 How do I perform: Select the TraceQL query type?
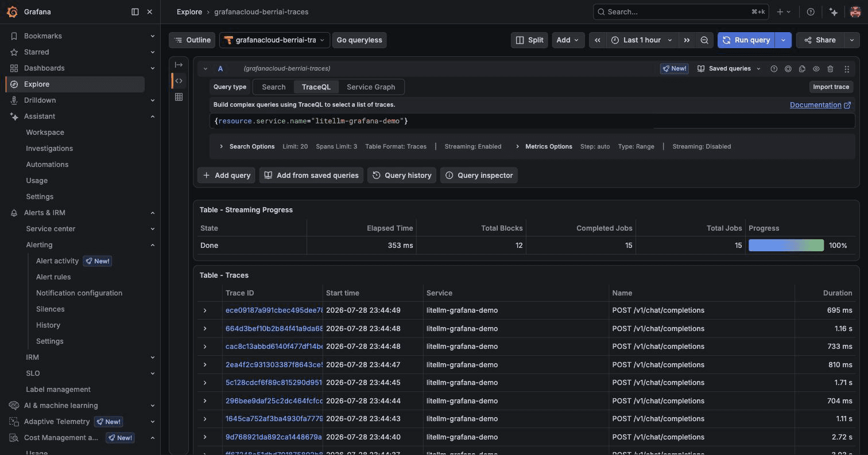point(316,87)
